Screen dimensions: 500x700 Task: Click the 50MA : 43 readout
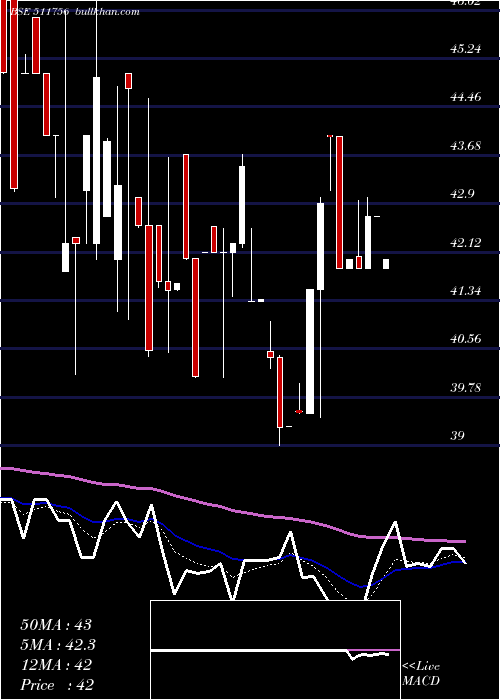point(56,625)
